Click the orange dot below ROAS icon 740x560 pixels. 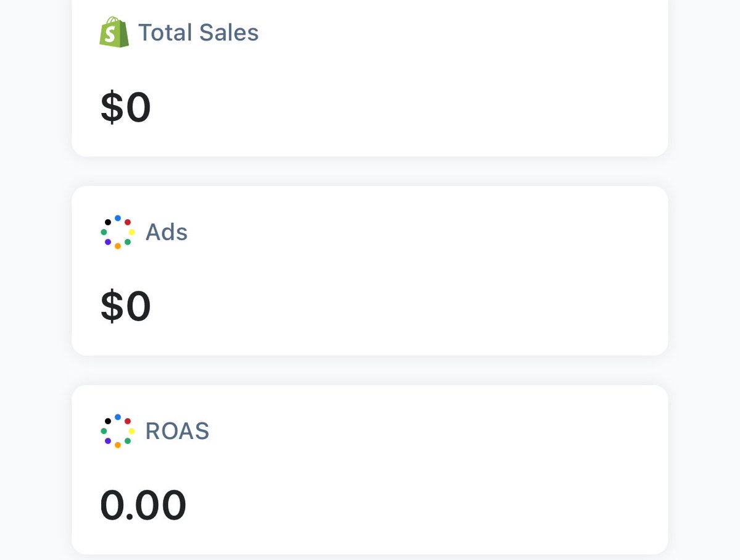point(117,445)
